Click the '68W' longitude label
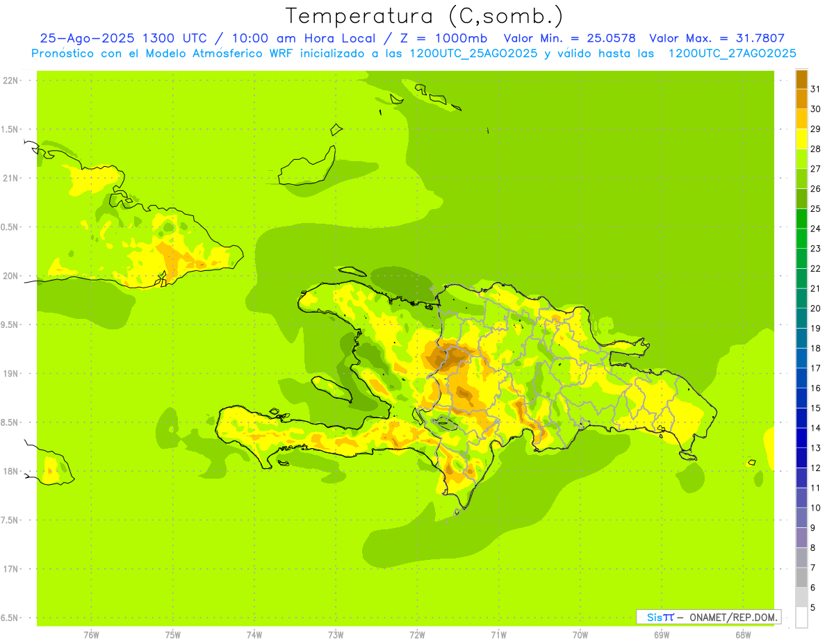 click(x=743, y=635)
